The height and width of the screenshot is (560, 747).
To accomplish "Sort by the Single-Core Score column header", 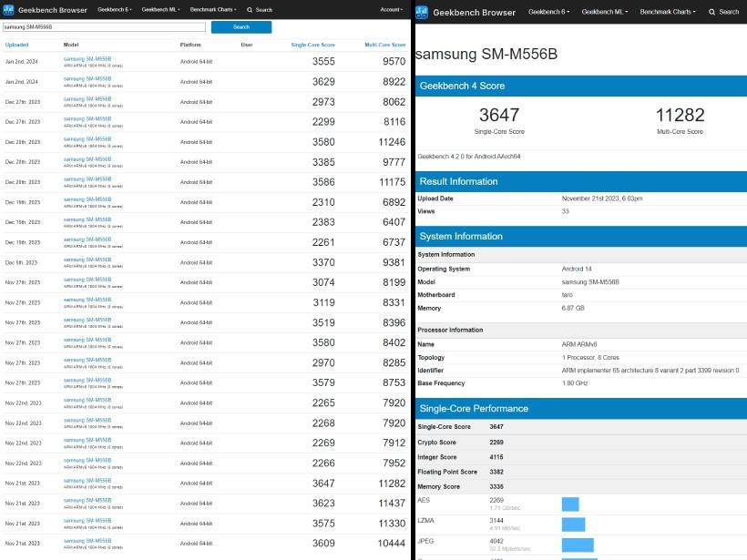I will coord(312,45).
